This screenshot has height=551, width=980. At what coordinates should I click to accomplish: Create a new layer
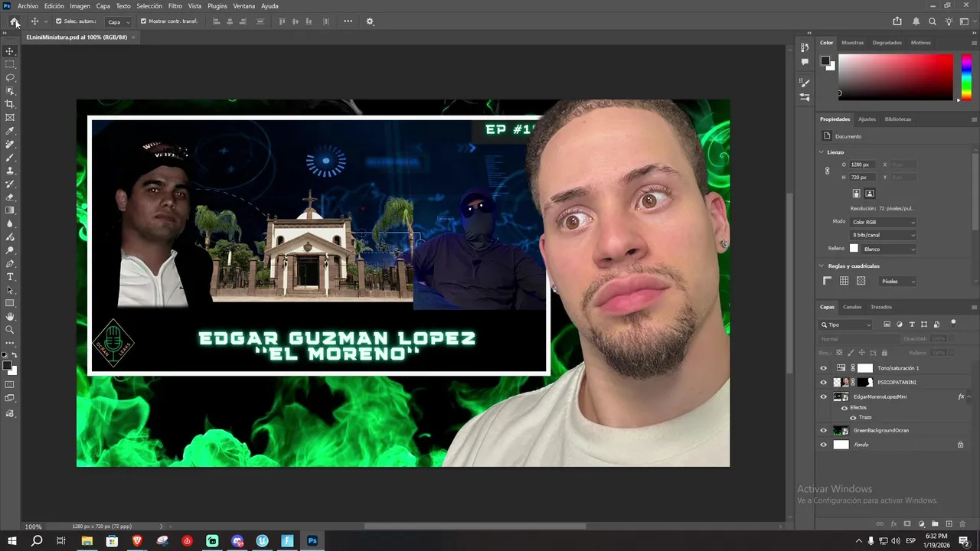coord(948,524)
